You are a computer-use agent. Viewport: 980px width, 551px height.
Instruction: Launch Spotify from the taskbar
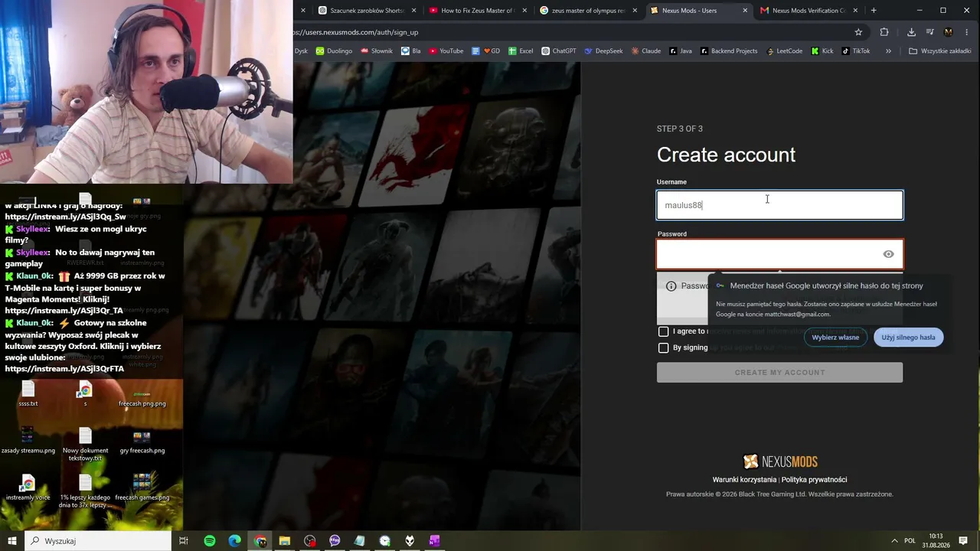tap(210, 541)
